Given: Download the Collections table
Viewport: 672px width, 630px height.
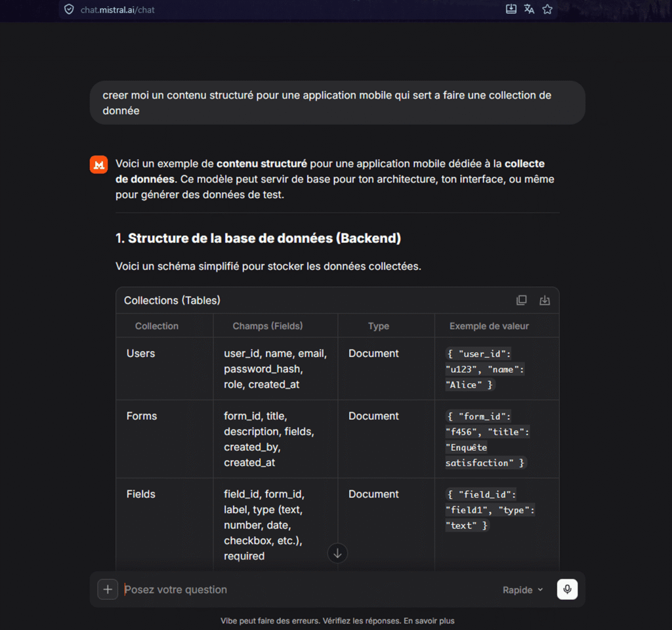Looking at the screenshot, I should coord(545,301).
